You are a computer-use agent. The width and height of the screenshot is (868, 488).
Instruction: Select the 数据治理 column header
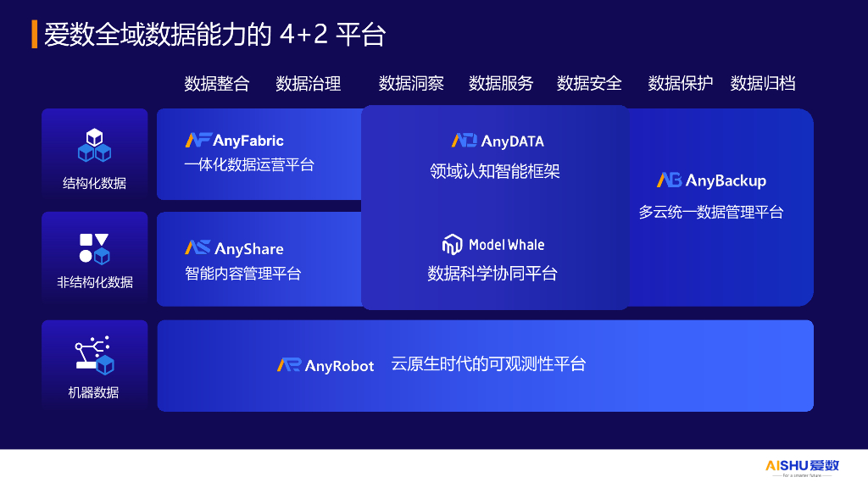tap(309, 84)
